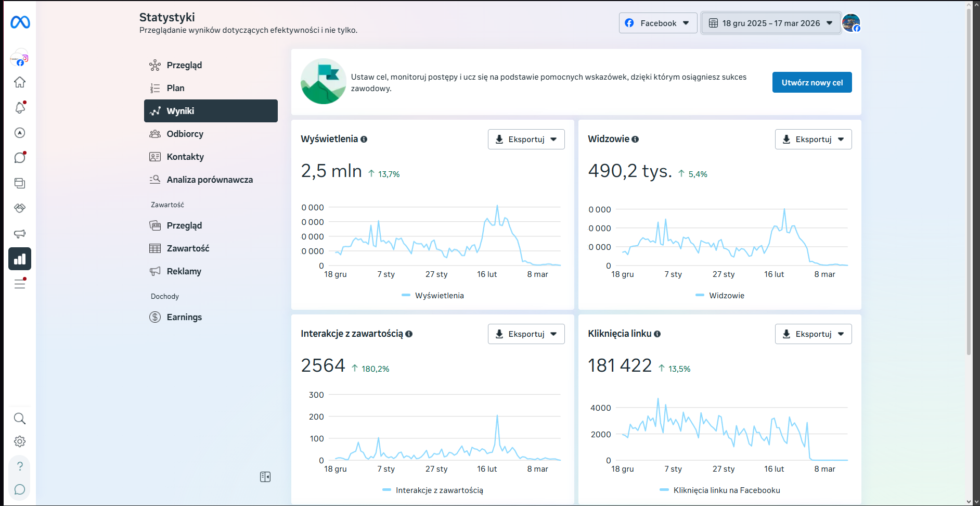Screen dimensions: 980x506
Task: Toggle Wyświetlenia chart legend series
Action: 433,296
